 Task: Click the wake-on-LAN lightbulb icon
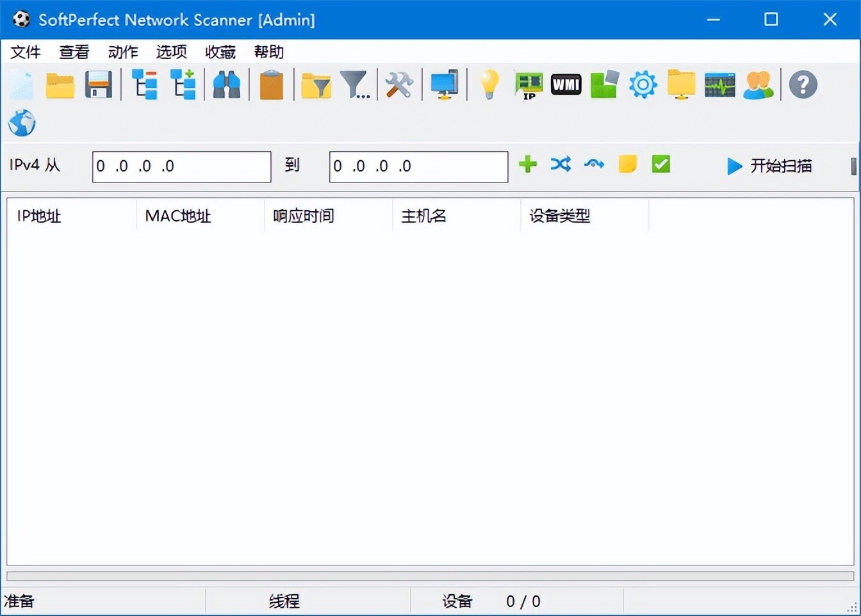(488, 84)
